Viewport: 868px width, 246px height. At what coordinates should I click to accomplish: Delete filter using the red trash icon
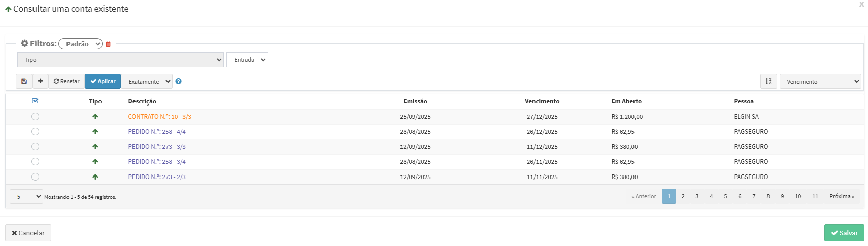(x=108, y=44)
